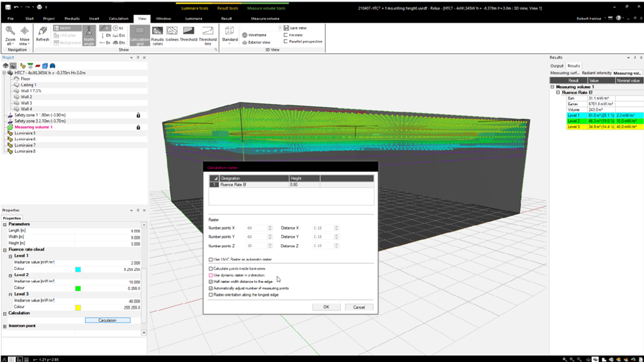Switch to the Radiant intensity results tab
Viewport: 644px width, 362px height.
click(x=596, y=73)
